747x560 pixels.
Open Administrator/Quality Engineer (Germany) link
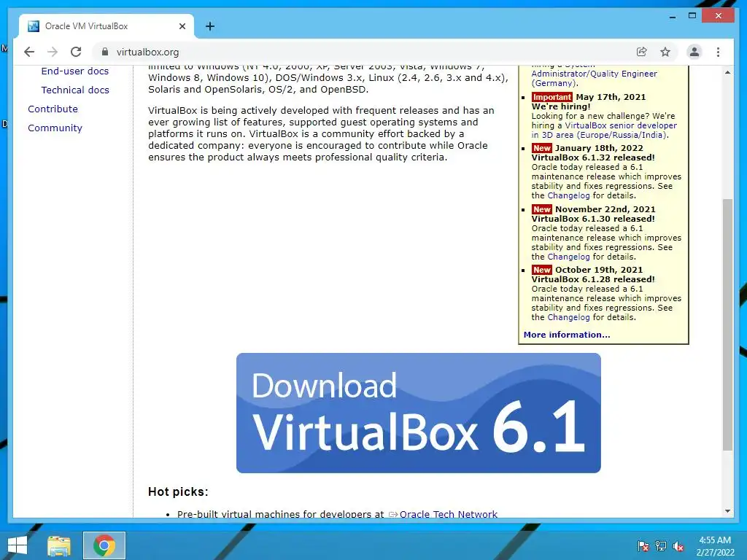[x=594, y=78]
